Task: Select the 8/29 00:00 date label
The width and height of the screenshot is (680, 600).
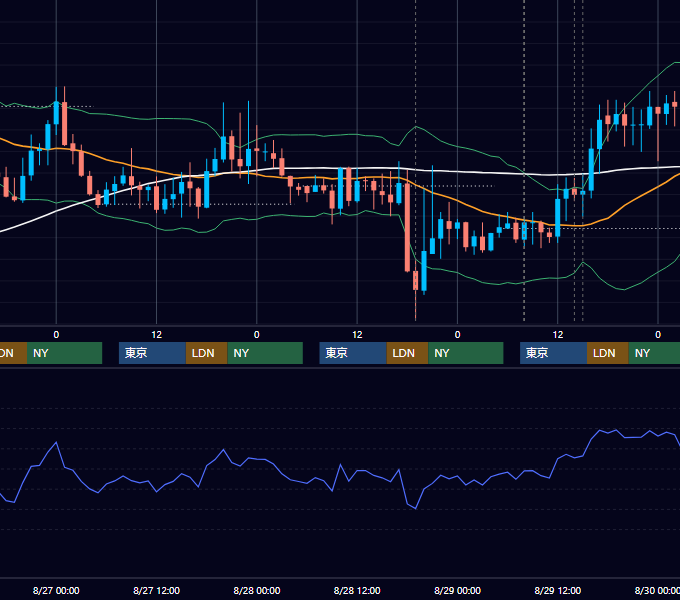Action: tap(457, 590)
